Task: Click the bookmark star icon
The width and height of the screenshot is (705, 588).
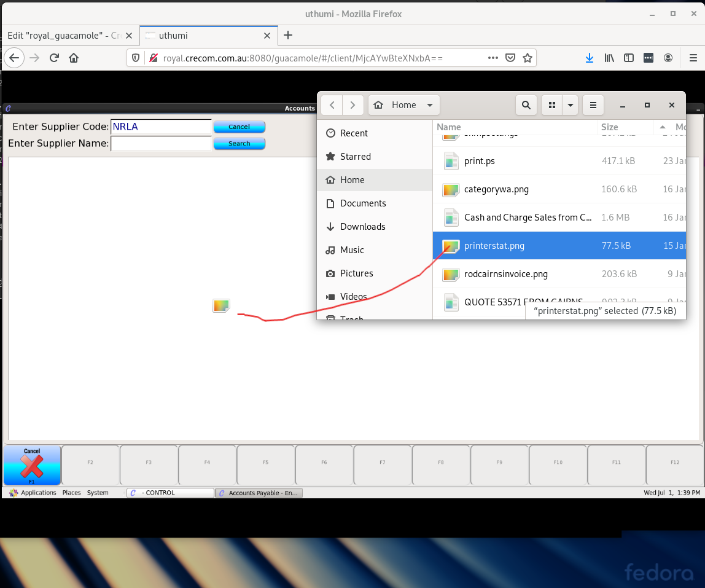Action: (x=527, y=58)
